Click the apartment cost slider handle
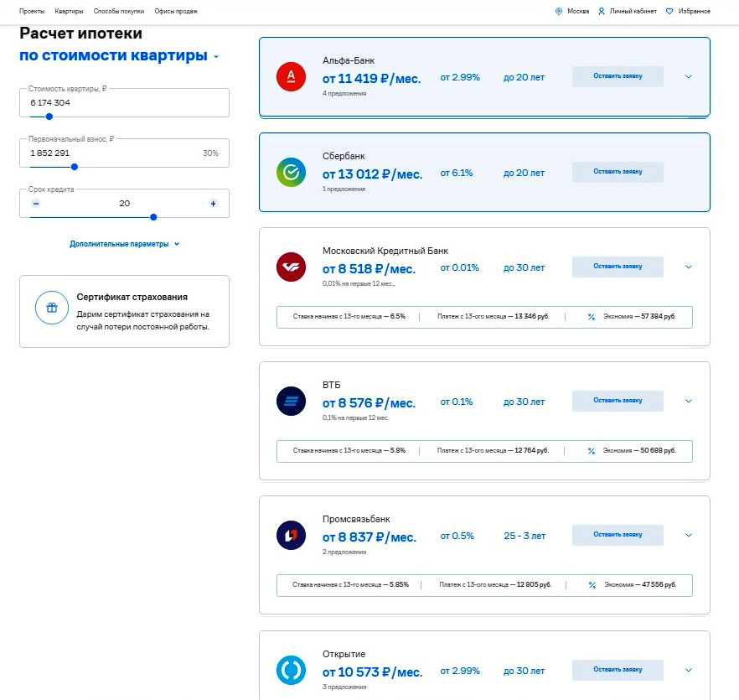739x700 pixels. coord(49,117)
